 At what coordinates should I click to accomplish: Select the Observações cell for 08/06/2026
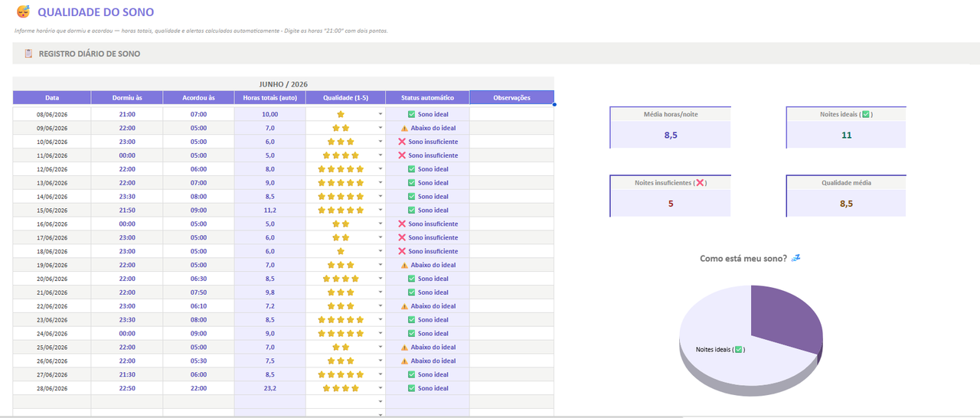(x=511, y=114)
